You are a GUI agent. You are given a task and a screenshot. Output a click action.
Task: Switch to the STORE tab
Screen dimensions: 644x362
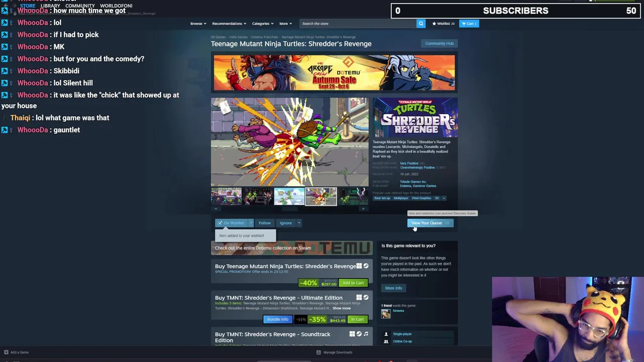28,6
